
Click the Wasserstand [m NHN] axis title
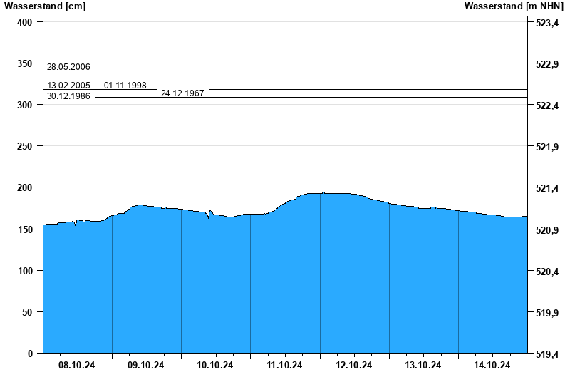[x=513, y=6]
